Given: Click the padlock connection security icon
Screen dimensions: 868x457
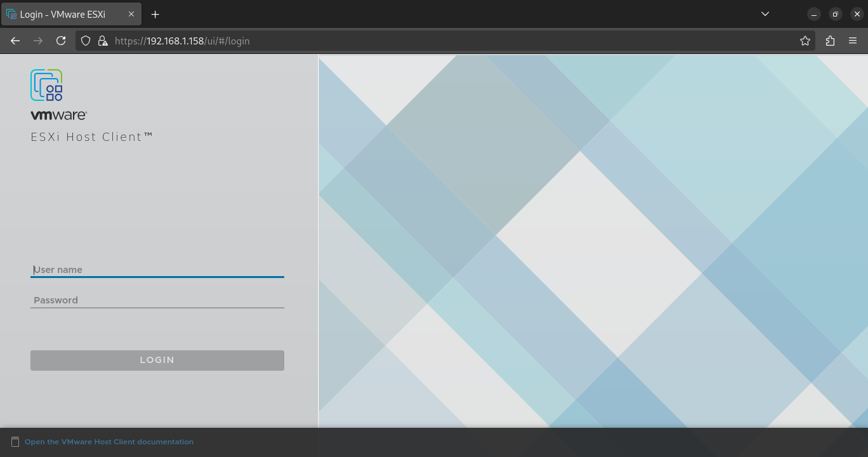Looking at the screenshot, I should coord(103,41).
